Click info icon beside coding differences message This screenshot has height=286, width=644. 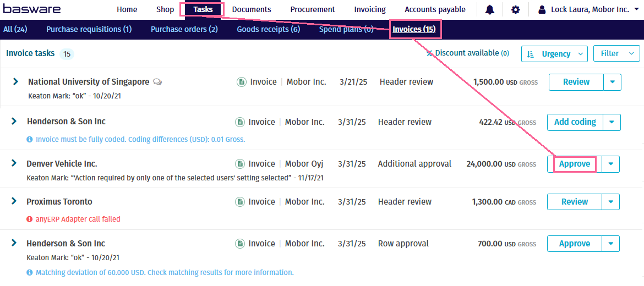coord(30,140)
